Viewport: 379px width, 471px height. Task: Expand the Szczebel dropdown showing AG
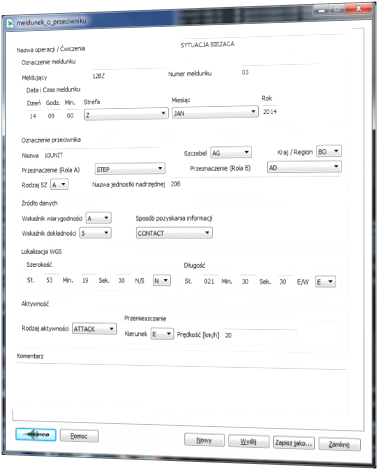pyautogui.click(x=231, y=153)
